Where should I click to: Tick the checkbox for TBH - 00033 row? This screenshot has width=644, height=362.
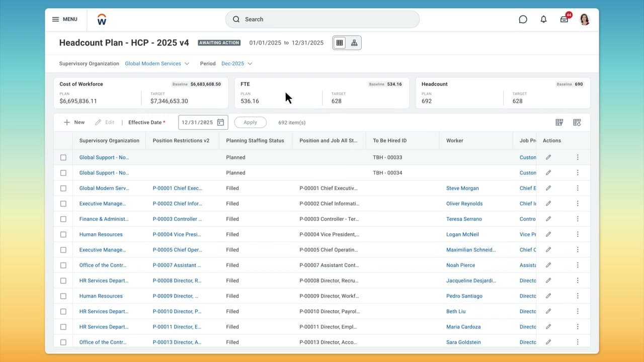point(63,157)
